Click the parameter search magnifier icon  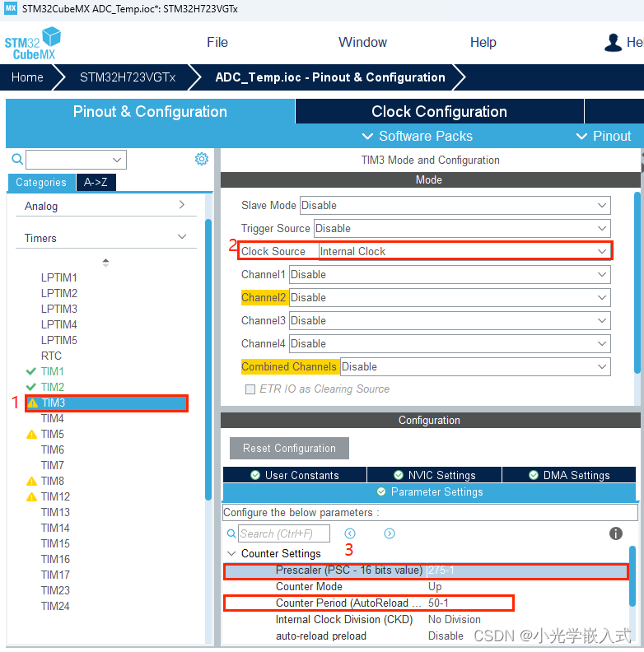231,533
